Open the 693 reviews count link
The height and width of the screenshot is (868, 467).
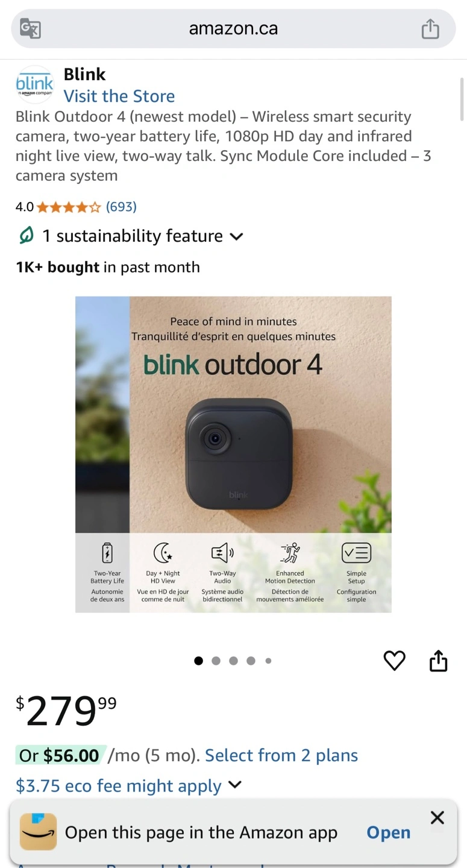(121, 207)
